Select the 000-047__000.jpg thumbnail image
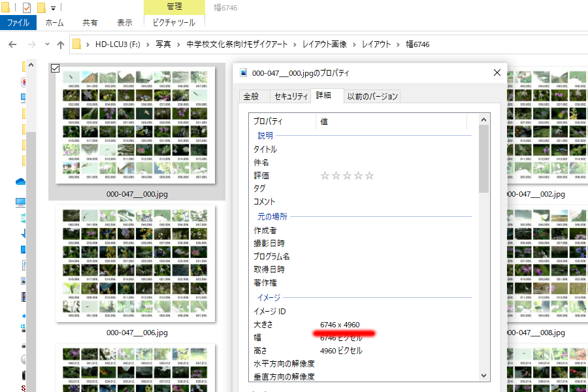 pyautogui.click(x=135, y=125)
